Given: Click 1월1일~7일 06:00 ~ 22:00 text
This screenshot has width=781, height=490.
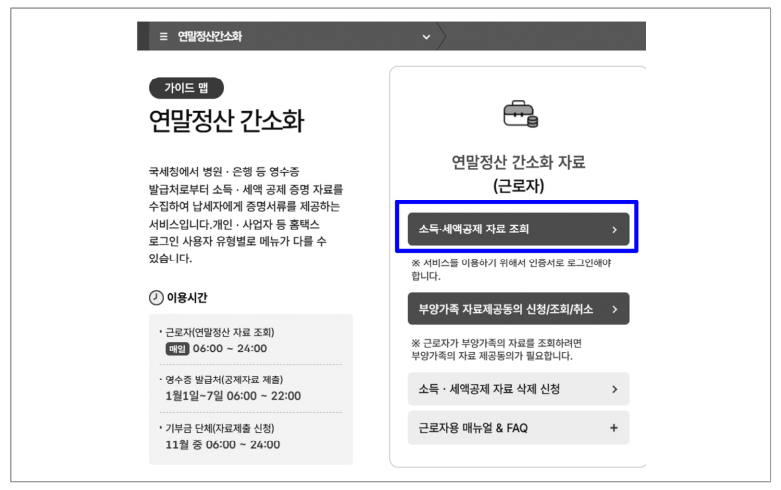Looking at the screenshot, I should tap(233, 396).
